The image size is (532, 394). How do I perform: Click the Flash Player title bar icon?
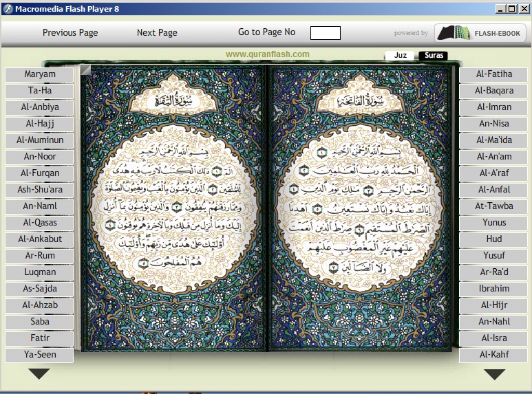click(x=8, y=9)
